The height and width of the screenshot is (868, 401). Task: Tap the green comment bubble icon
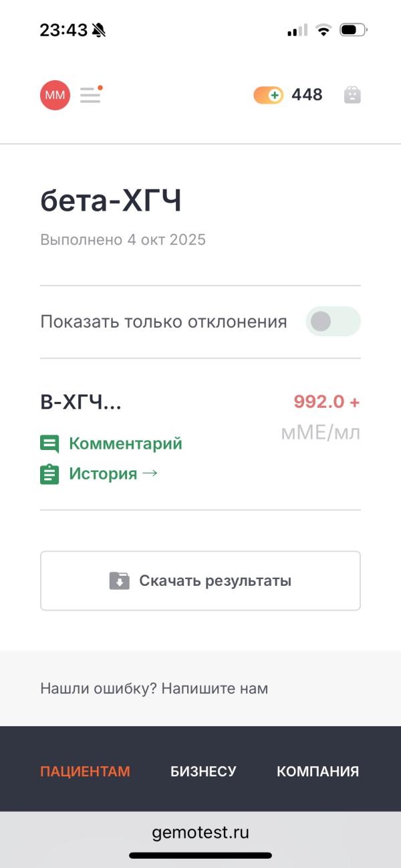point(49,443)
